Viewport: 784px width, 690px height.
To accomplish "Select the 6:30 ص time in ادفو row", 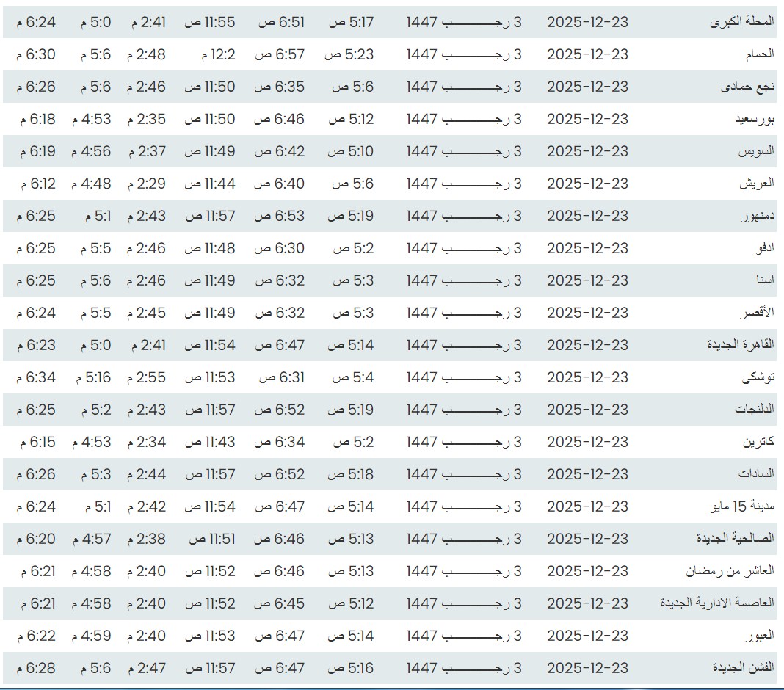I will click(x=279, y=249).
